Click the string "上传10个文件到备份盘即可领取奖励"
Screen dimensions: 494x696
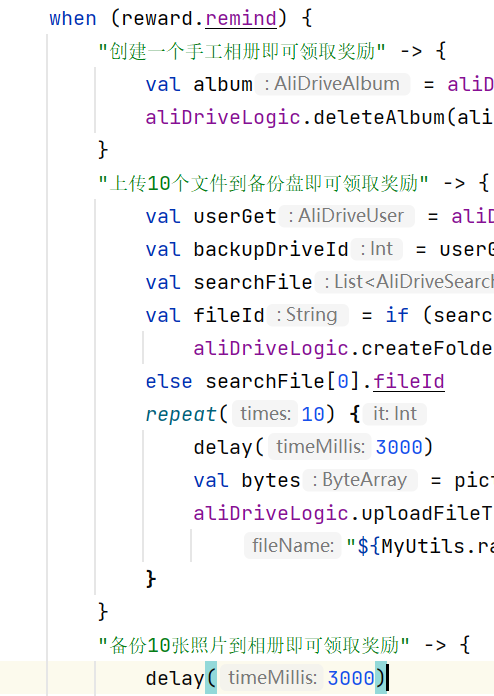(264, 183)
